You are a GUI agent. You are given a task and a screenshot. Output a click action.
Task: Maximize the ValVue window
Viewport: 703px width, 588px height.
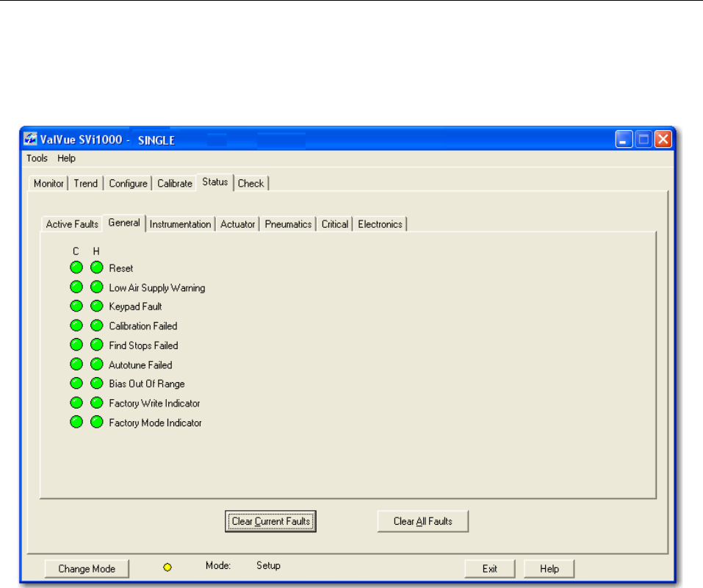click(x=643, y=139)
